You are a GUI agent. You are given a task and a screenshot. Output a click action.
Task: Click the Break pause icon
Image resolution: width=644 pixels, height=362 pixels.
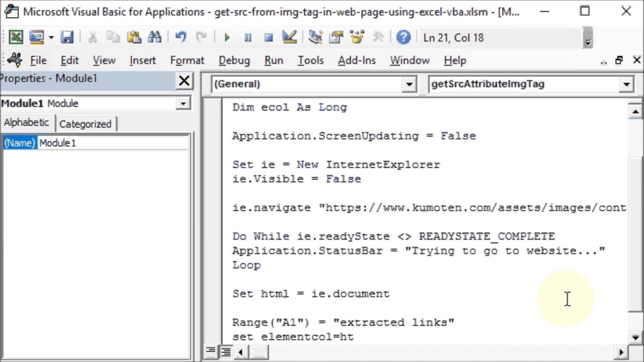tap(248, 37)
